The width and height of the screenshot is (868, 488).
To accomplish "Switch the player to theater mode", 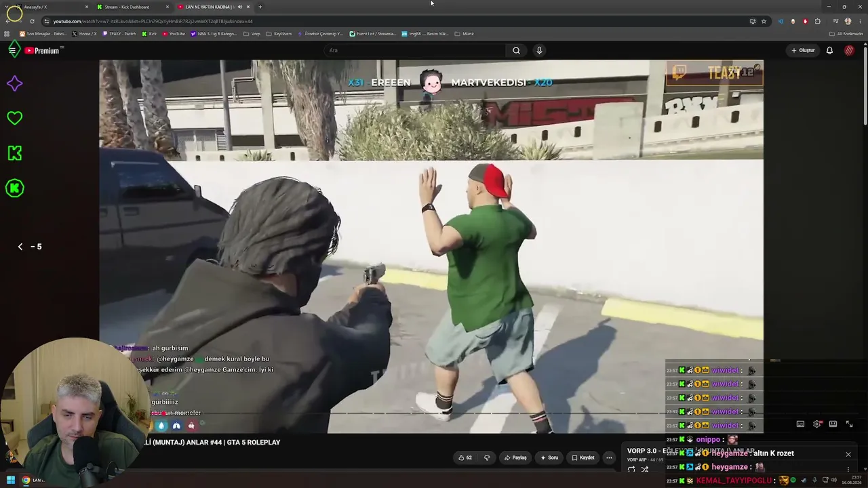I will click(833, 424).
